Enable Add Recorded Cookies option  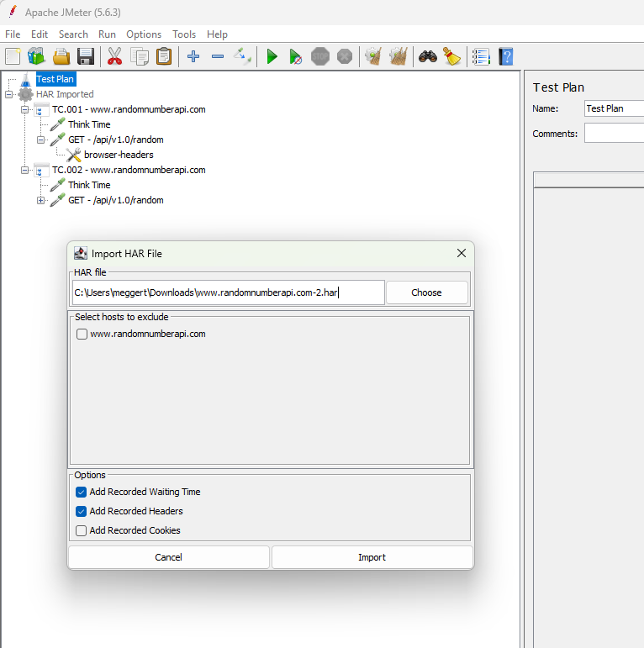[x=82, y=530]
